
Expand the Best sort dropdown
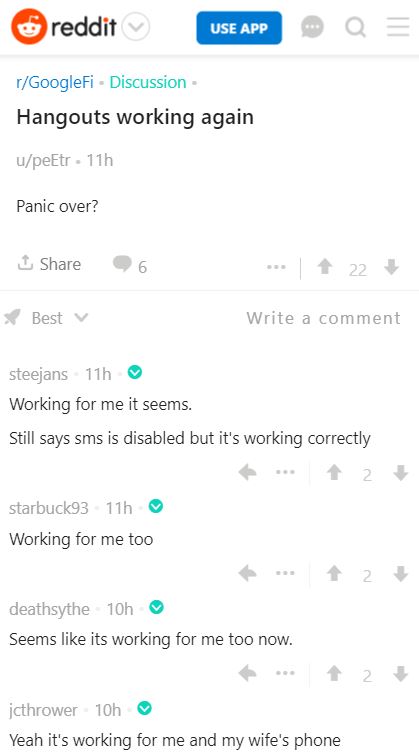[47, 318]
